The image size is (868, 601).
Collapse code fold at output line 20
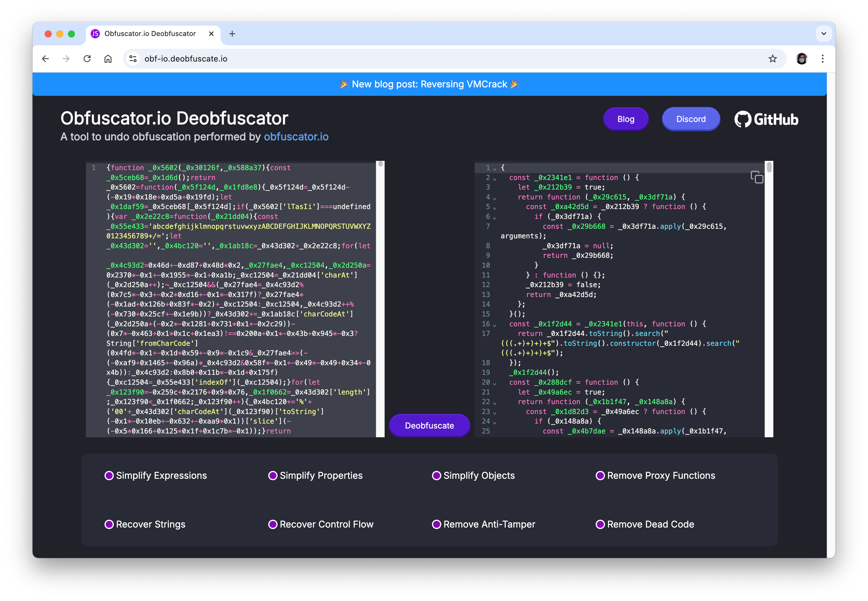[x=495, y=383]
